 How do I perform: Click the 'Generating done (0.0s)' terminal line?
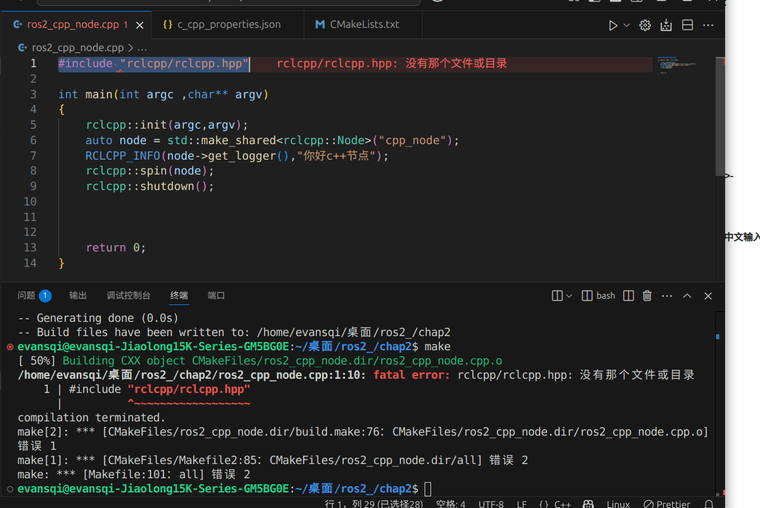pyautogui.click(x=98, y=318)
